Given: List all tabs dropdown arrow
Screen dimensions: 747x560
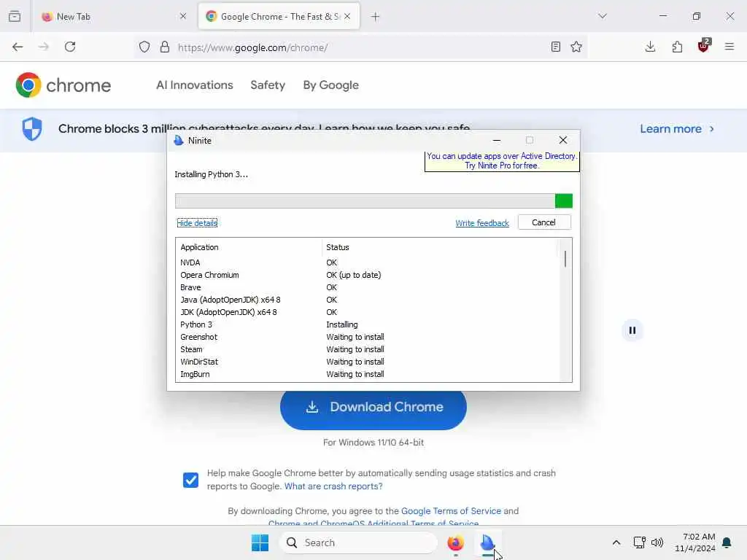Looking at the screenshot, I should click(x=603, y=16).
